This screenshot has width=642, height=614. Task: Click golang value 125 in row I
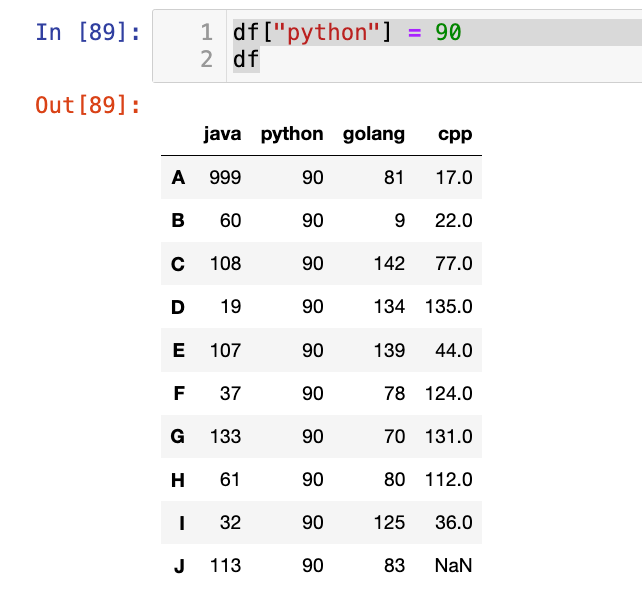[389, 523]
